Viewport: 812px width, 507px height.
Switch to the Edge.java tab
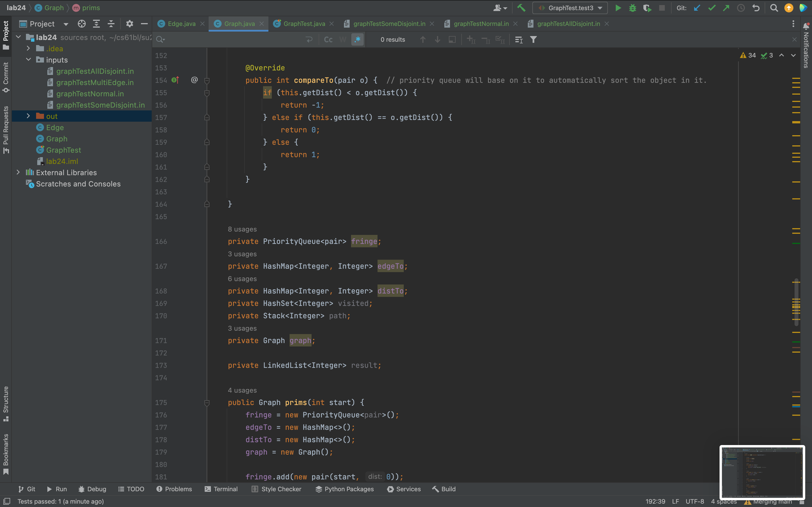click(181, 24)
